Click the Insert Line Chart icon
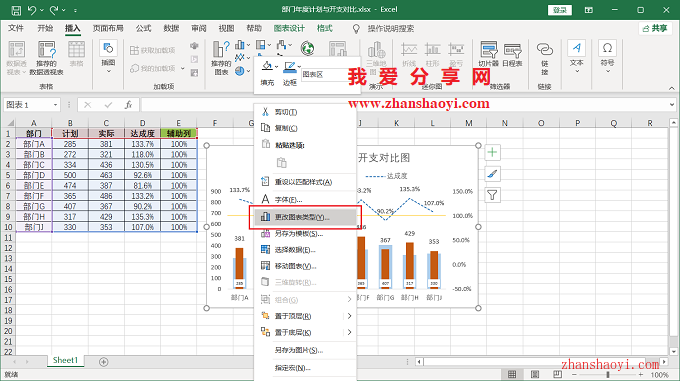 [239, 58]
